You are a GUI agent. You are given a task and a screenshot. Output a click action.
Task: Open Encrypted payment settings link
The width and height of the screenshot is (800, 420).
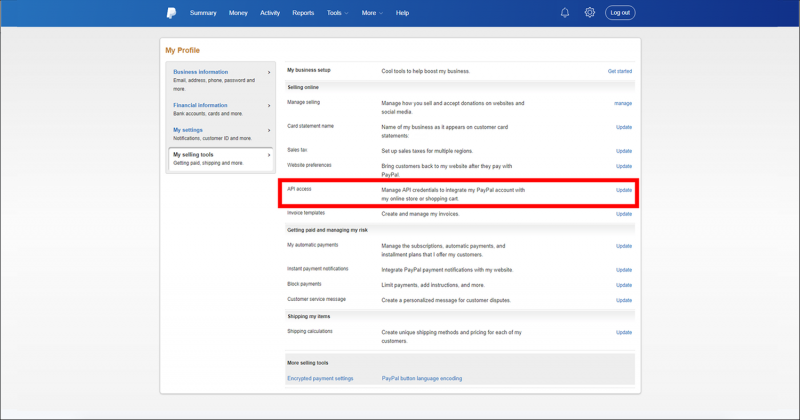pos(320,379)
